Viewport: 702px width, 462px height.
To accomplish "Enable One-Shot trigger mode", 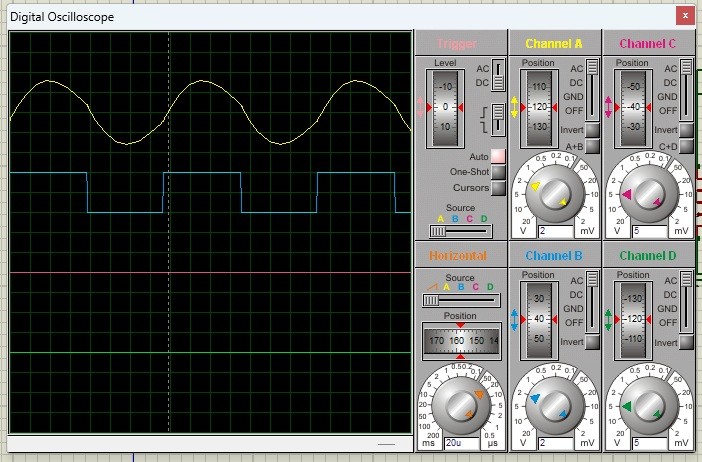I will 498,172.
